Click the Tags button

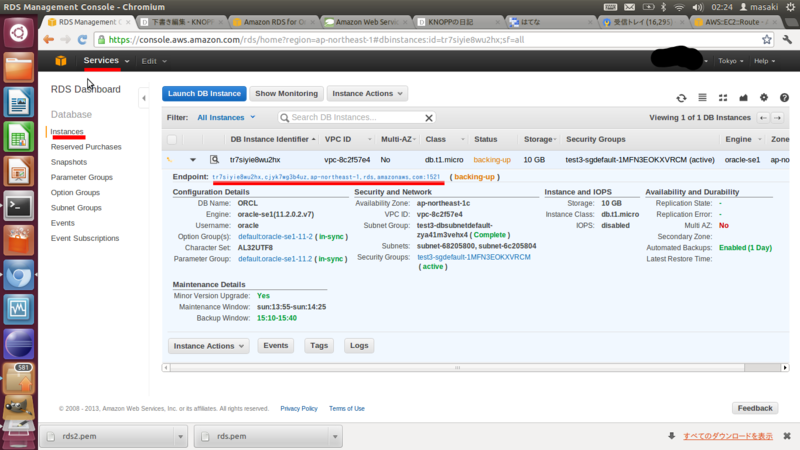click(x=319, y=345)
